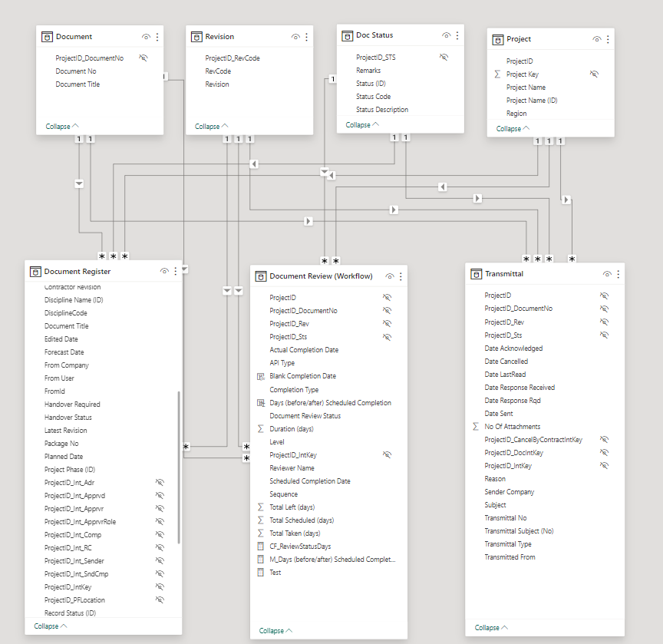Select RevCode field in Revision table
This screenshot has height=644, width=663.
218,71
